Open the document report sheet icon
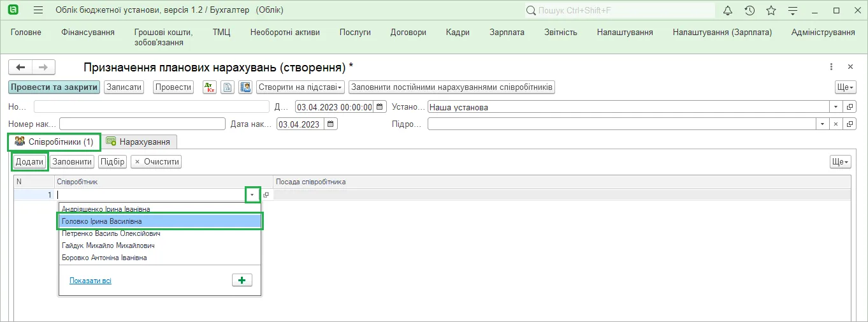Viewport: 868px width, 322px height. (228, 87)
